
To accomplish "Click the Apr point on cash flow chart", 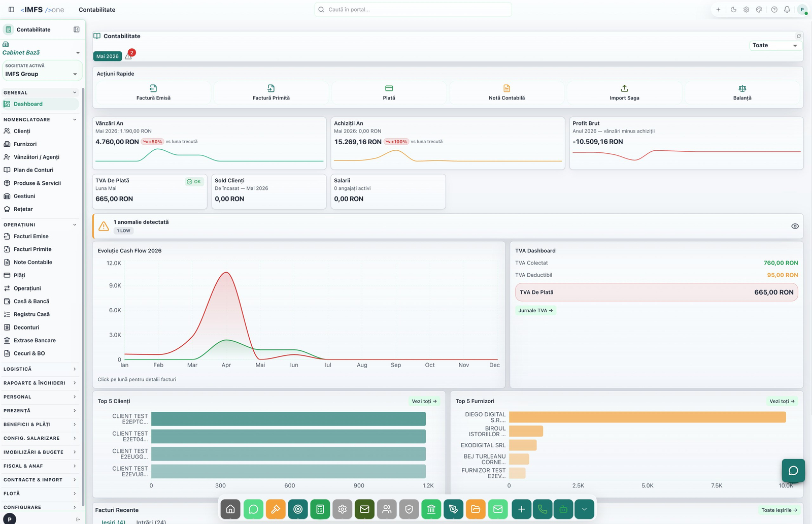I will (x=226, y=273).
